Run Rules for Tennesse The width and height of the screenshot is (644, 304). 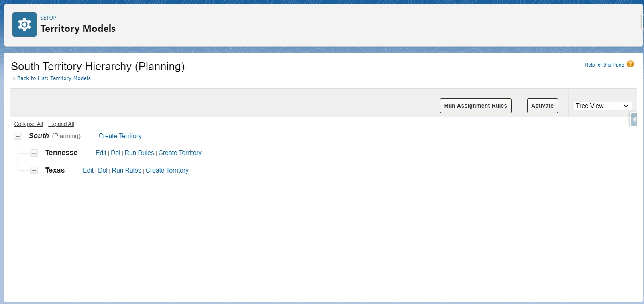139,153
